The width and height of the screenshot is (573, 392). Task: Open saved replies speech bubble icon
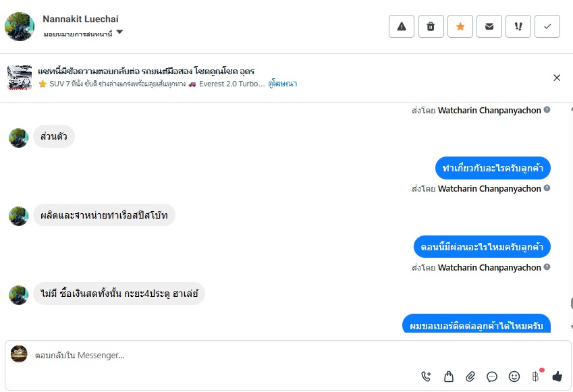[x=492, y=376]
